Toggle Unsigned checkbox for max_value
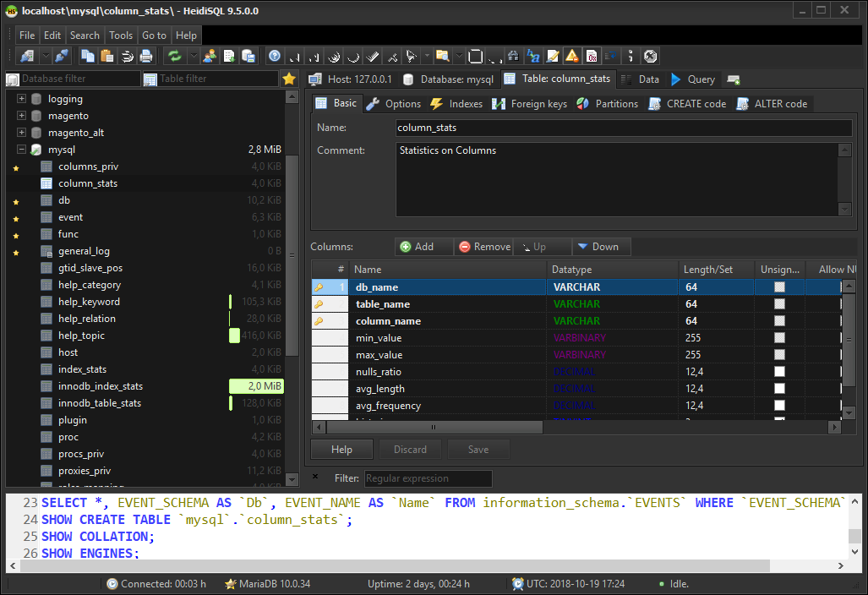Viewport: 868px width, 595px height. point(779,355)
